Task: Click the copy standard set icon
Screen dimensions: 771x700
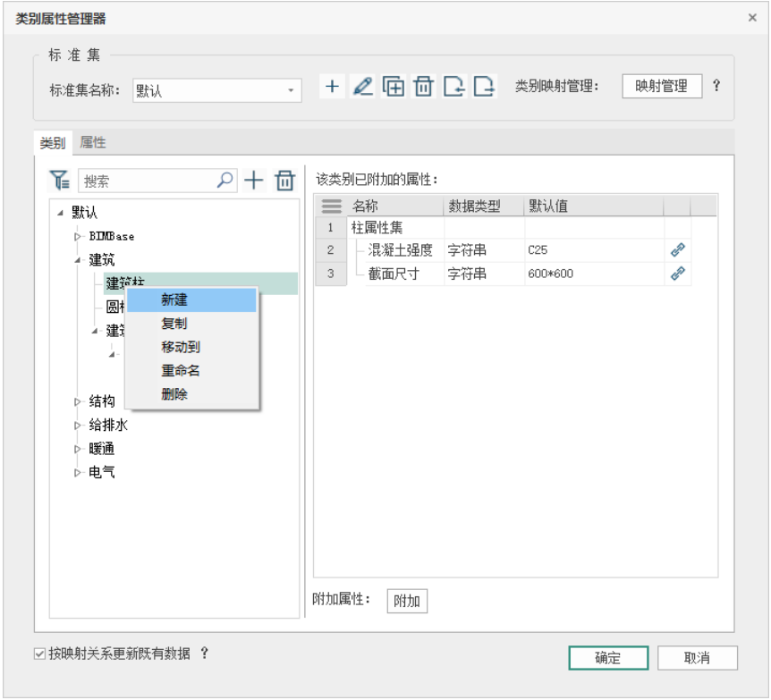Action: (x=394, y=87)
